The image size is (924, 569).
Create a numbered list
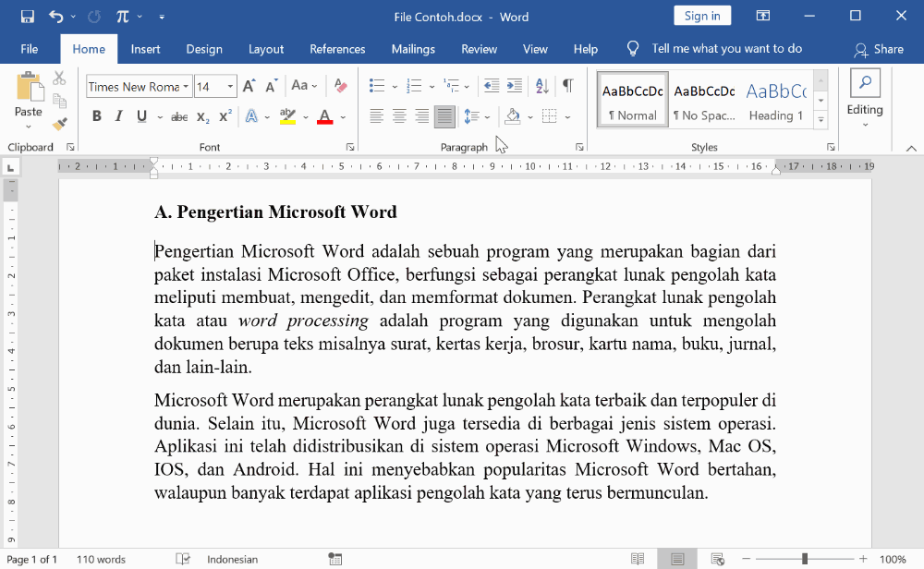click(x=414, y=86)
